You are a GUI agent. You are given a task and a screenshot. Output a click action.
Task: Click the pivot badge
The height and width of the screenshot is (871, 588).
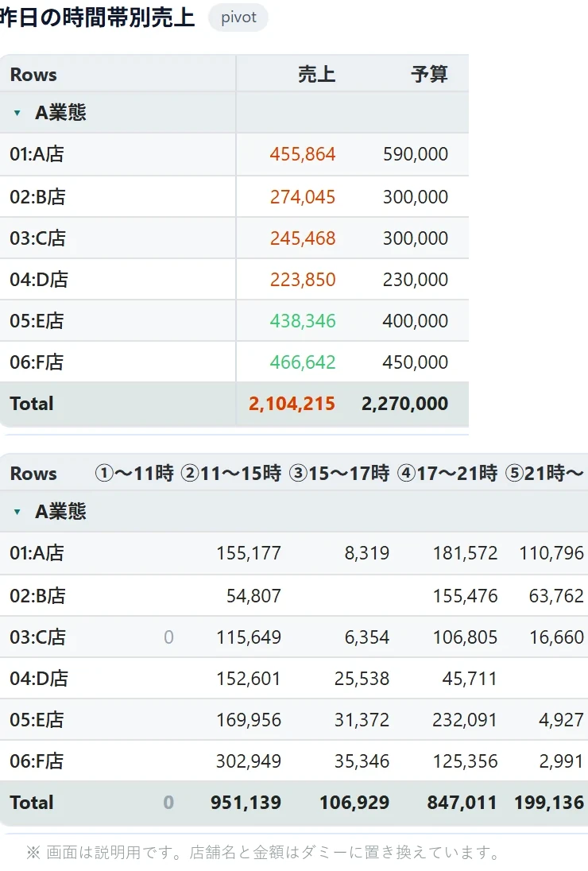point(238,17)
